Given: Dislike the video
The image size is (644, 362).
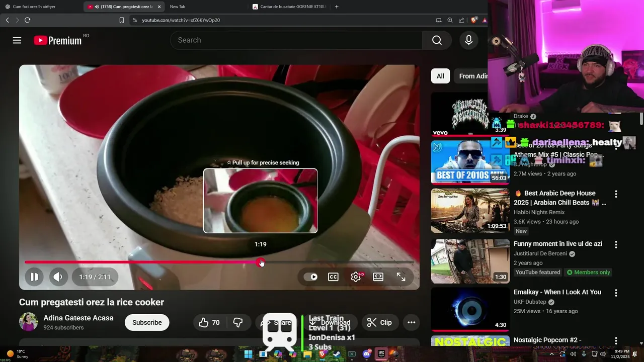Looking at the screenshot, I should click(238, 323).
